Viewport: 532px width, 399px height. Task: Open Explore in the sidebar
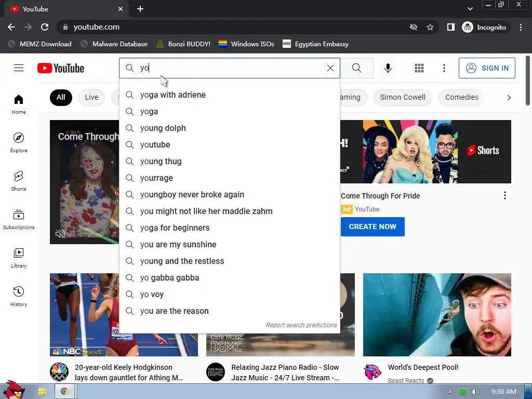(19, 143)
